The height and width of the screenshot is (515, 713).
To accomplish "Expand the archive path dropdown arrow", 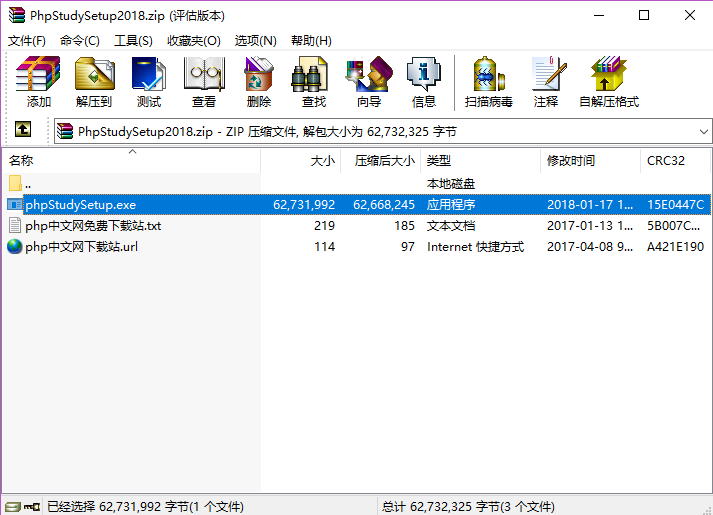I will point(703,132).
